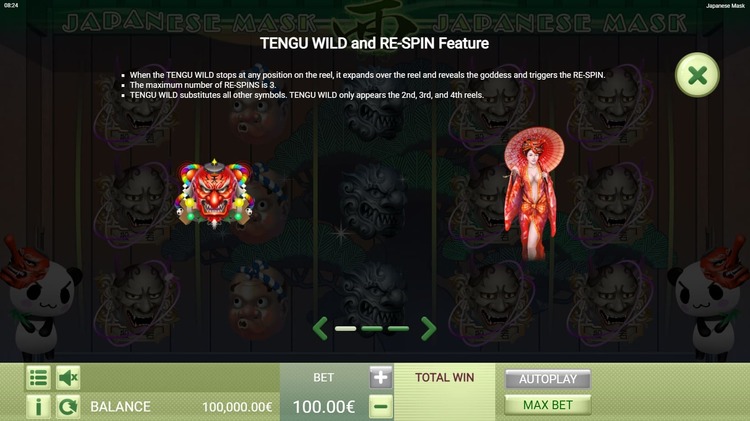Start Autoplay mode
Screen dimensions: 750x421
point(548,379)
